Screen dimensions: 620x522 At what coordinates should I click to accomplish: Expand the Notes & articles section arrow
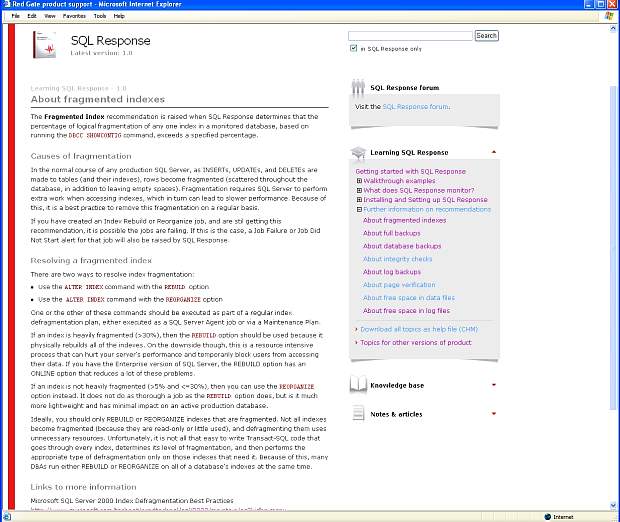(493, 414)
